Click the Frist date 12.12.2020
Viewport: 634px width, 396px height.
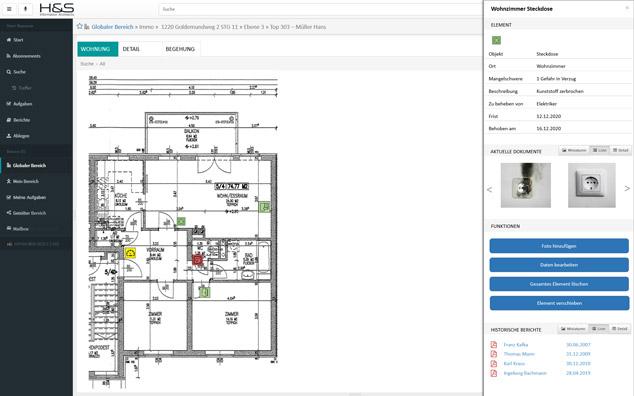(548, 116)
